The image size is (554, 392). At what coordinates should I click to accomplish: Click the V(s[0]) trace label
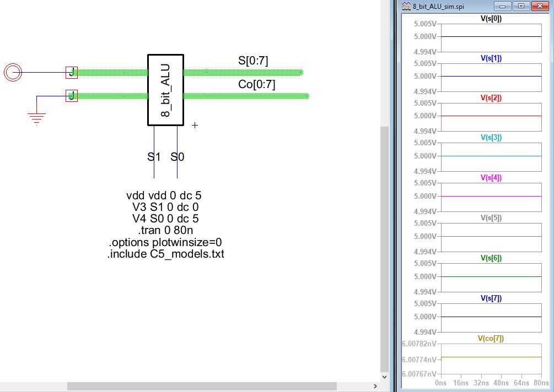491,18
